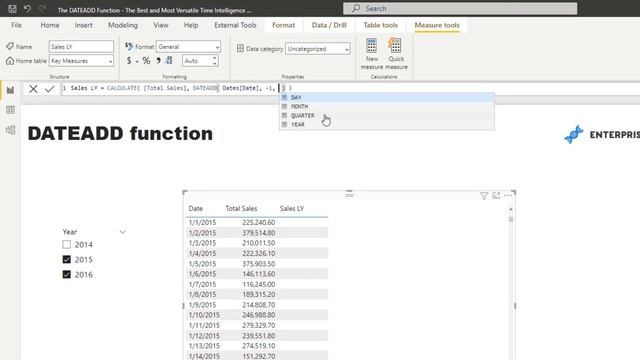The image size is (640, 360).
Task: Apply currency format dollar icon
Action: point(129,61)
